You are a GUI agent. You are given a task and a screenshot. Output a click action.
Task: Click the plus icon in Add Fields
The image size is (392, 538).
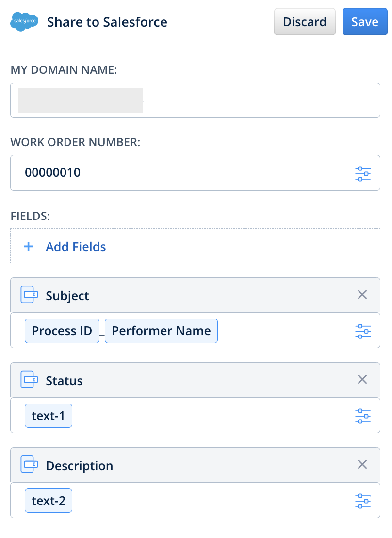(x=29, y=246)
